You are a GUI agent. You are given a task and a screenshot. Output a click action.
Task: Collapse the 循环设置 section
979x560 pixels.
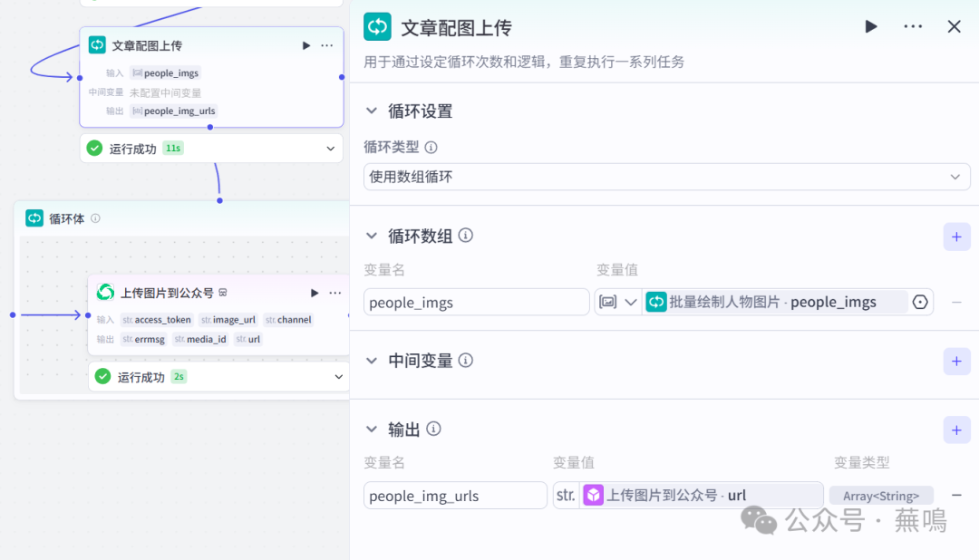(371, 111)
